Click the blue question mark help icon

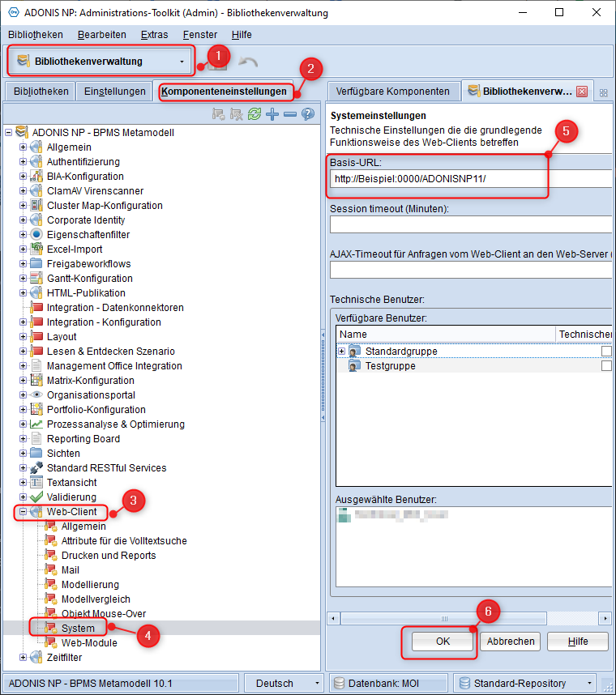point(308,114)
